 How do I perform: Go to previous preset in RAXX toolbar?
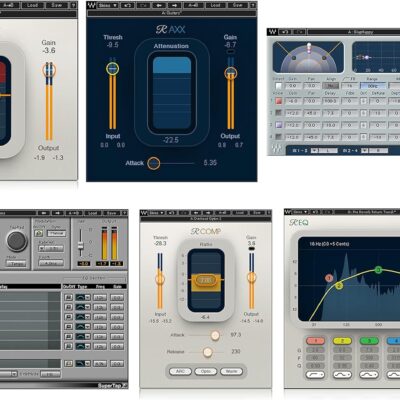pyautogui.click(x=159, y=5)
